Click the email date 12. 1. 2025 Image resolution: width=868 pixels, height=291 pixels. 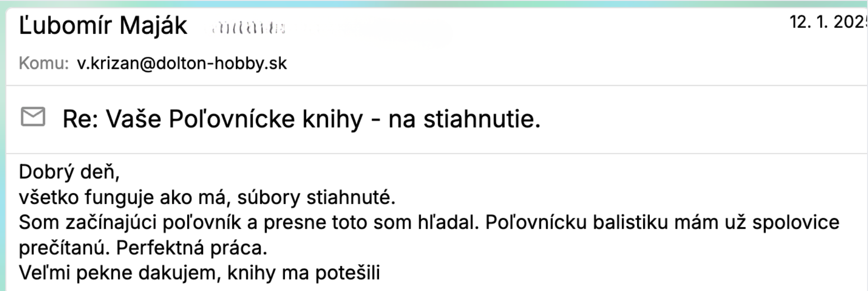pyautogui.click(x=828, y=22)
